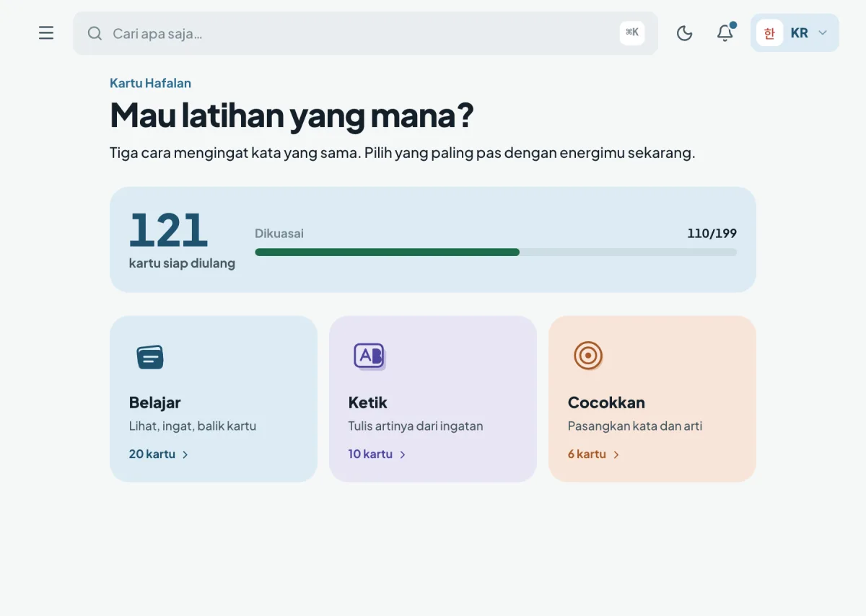
Task: Click the Belajar flashcard stack icon
Action: pos(150,357)
